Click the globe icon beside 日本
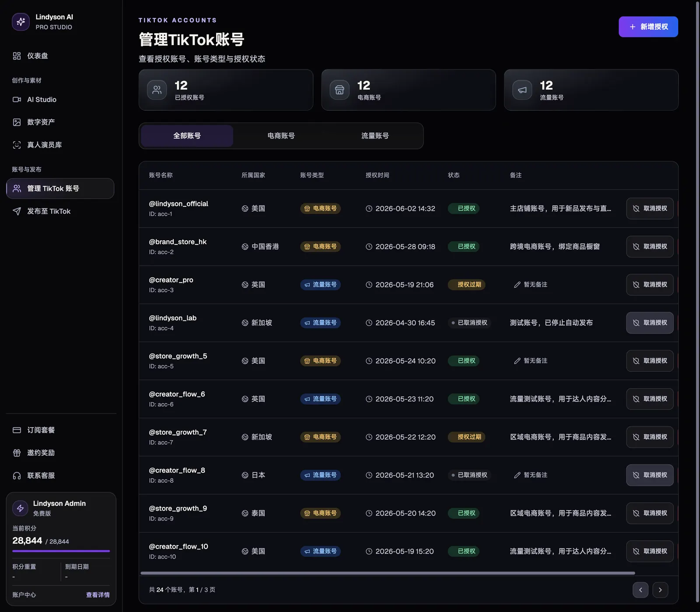 245,475
